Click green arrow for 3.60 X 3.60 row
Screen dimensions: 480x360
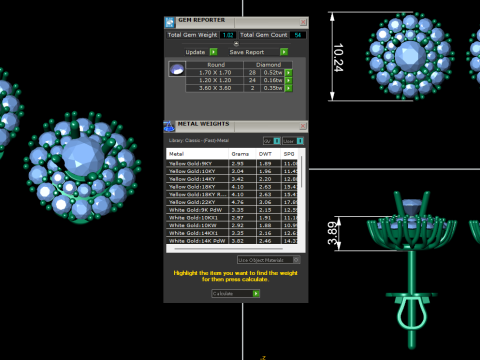(x=289, y=88)
